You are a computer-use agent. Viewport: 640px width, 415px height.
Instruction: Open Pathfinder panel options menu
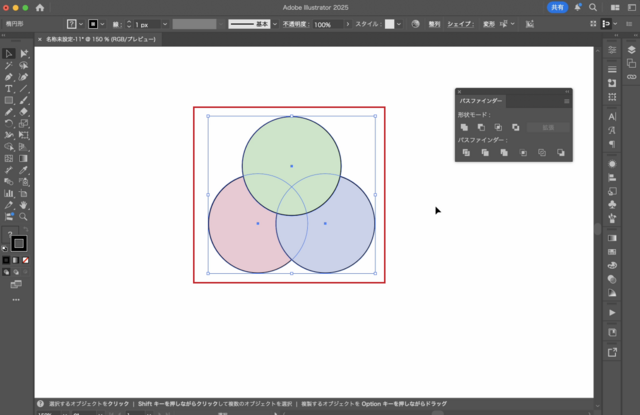[x=567, y=101]
